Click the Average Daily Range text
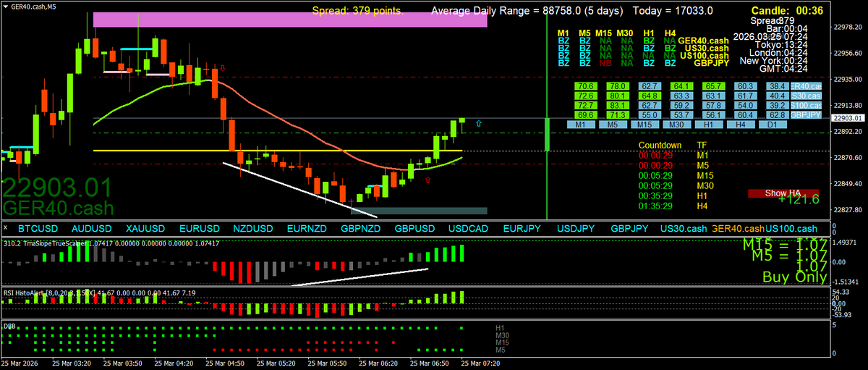Viewport: 868px width, 370px height. pyautogui.click(x=528, y=10)
